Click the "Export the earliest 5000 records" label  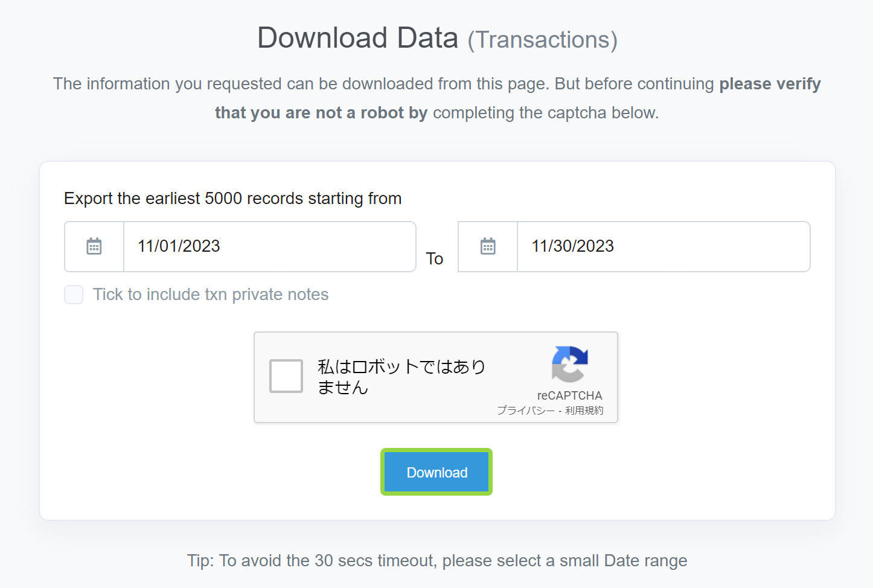tap(232, 199)
